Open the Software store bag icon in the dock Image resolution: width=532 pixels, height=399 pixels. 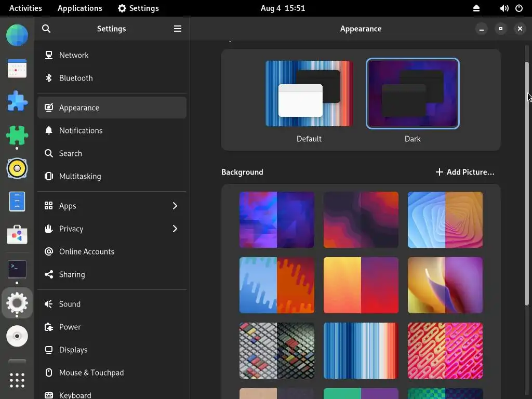tap(17, 234)
